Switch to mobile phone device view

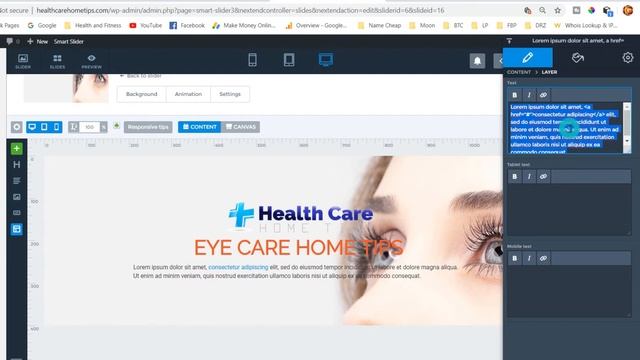[252, 60]
